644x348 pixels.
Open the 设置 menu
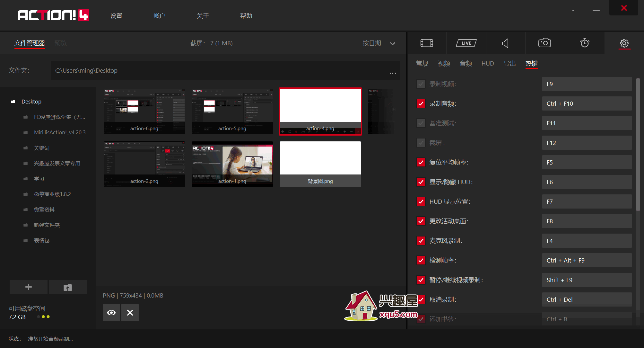[116, 16]
